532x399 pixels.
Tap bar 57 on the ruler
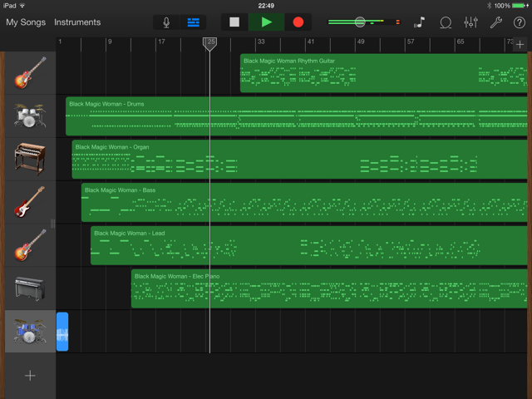point(411,42)
